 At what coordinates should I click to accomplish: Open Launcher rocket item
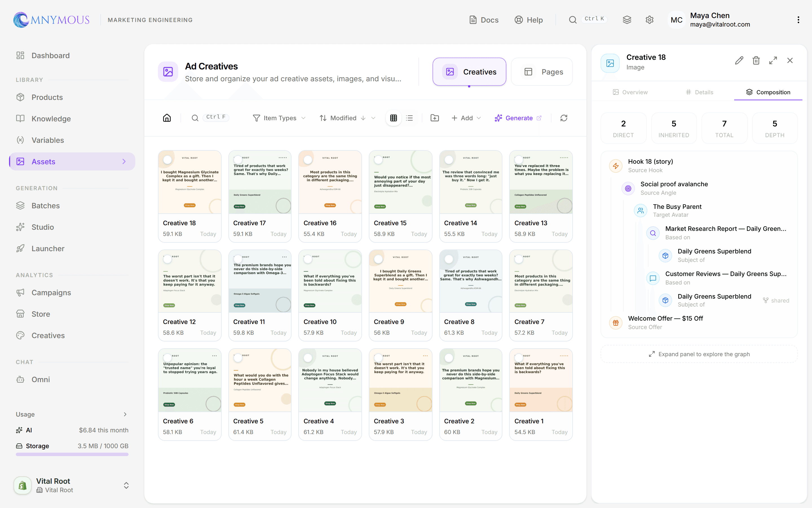click(x=72, y=249)
